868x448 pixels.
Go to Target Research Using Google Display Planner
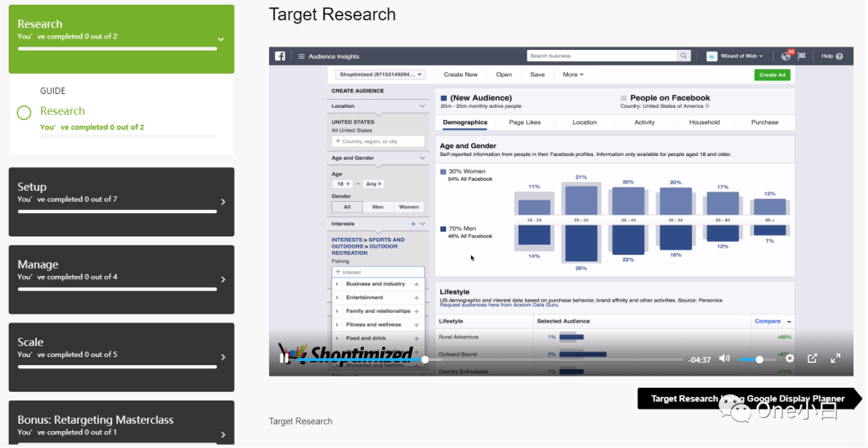pyautogui.click(x=748, y=399)
